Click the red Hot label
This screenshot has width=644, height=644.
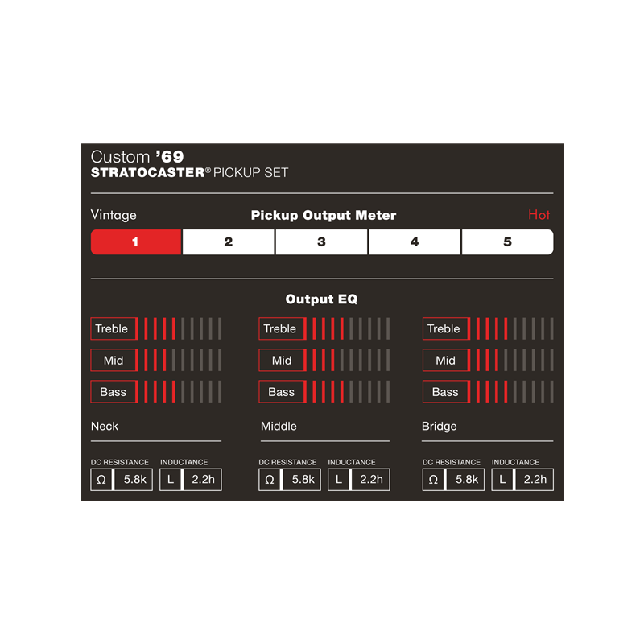pyautogui.click(x=539, y=215)
